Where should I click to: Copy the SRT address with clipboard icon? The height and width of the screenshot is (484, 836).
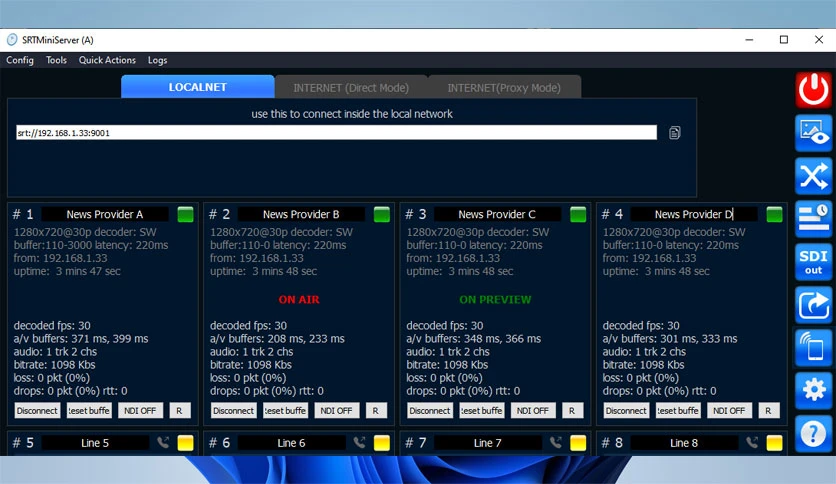click(x=674, y=133)
